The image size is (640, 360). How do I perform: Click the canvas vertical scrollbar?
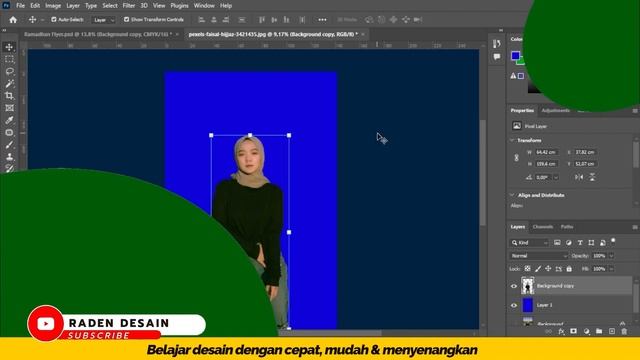click(x=482, y=173)
